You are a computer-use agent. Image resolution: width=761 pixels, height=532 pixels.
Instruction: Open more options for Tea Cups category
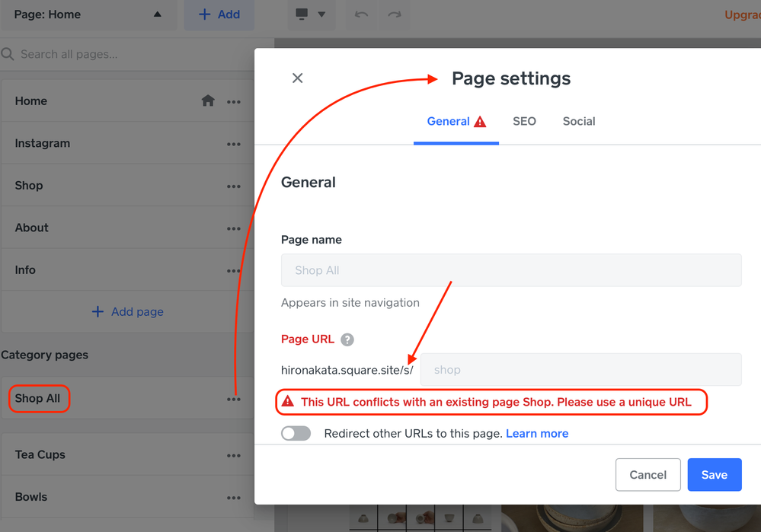233,455
